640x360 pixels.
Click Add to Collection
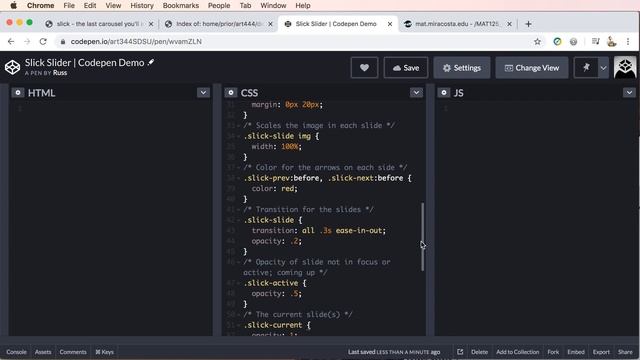(x=518, y=352)
